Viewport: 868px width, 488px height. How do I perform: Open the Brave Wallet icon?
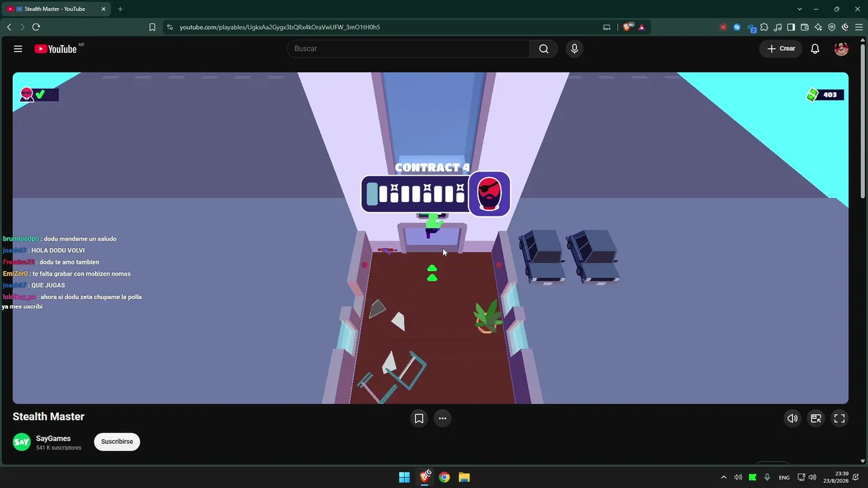coord(804,27)
